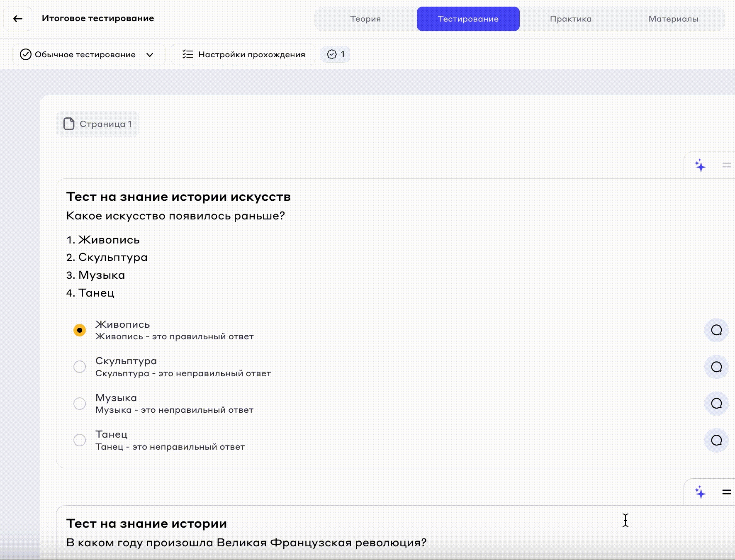
Task: Open comment bubble for Скульптура answer
Action: tap(716, 367)
